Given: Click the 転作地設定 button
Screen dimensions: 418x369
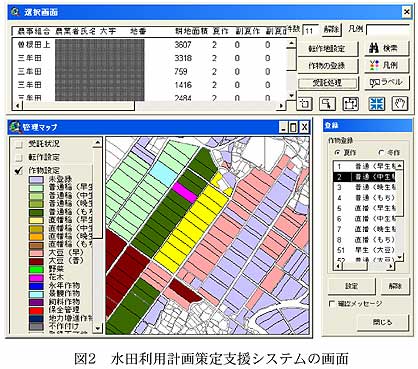Looking at the screenshot, I should click(327, 49).
